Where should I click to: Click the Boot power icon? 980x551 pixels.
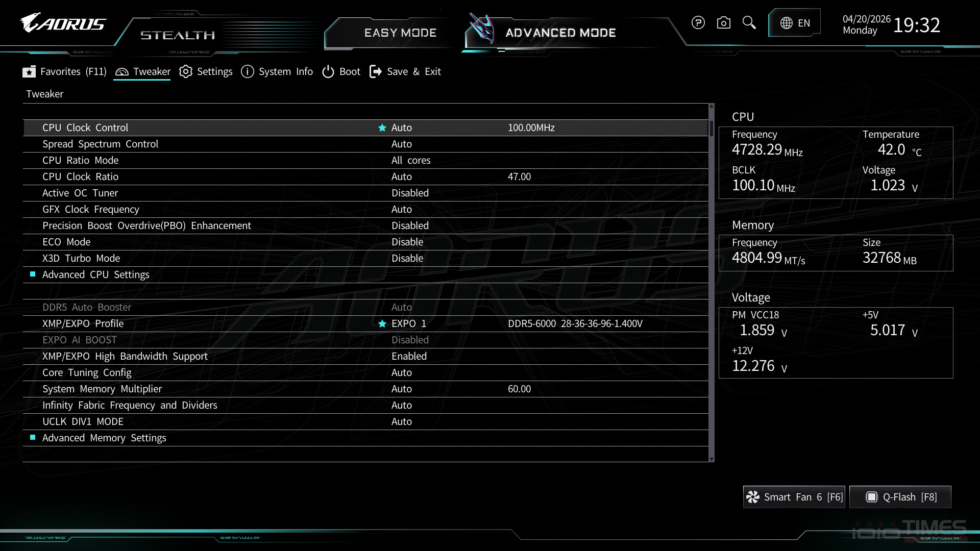[x=328, y=71]
